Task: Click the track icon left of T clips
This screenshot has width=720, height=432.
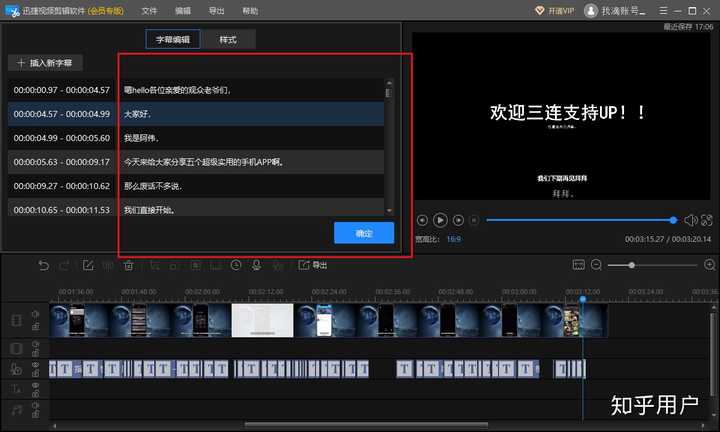Action: (x=16, y=369)
